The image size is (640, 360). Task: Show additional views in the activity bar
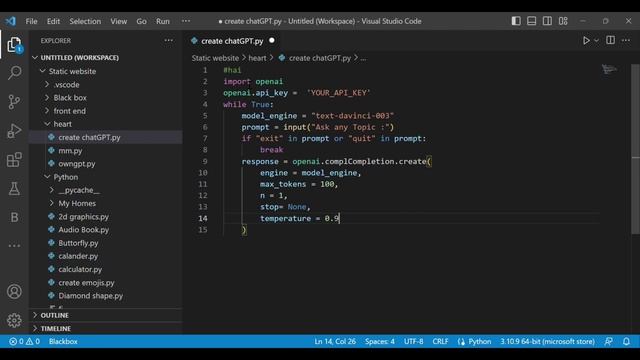click(x=14, y=246)
